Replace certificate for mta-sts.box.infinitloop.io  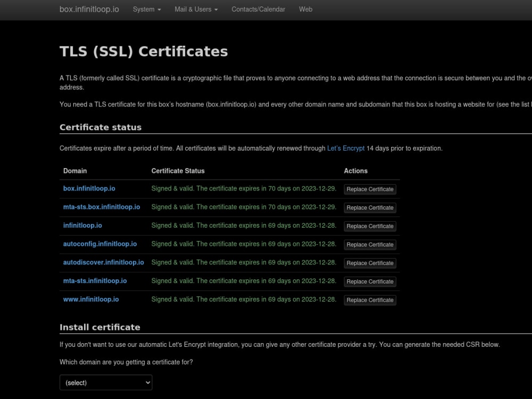[x=370, y=207]
